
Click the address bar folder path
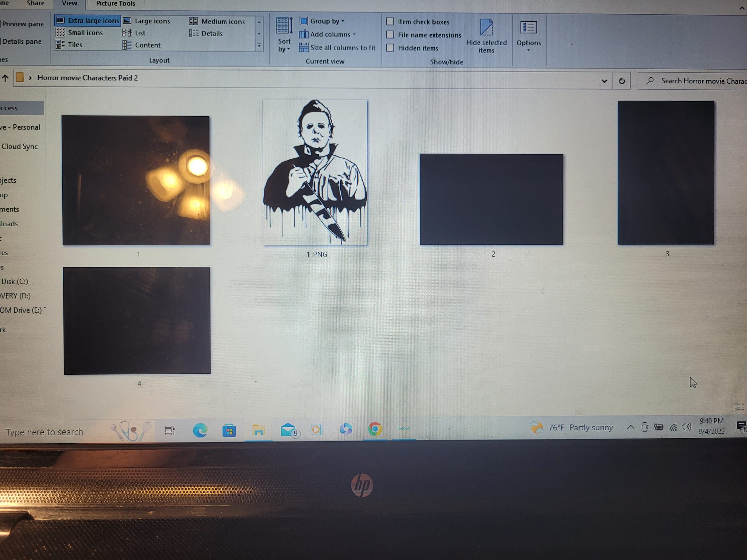(88, 78)
